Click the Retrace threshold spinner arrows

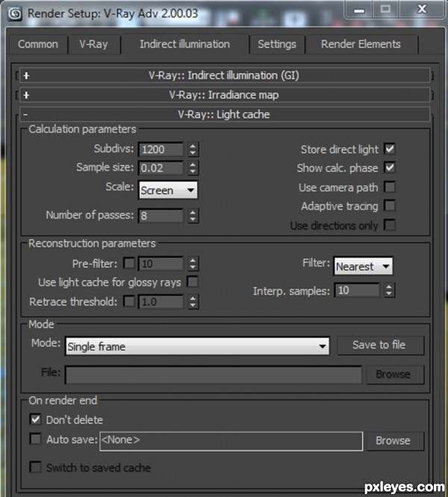click(193, 302)
